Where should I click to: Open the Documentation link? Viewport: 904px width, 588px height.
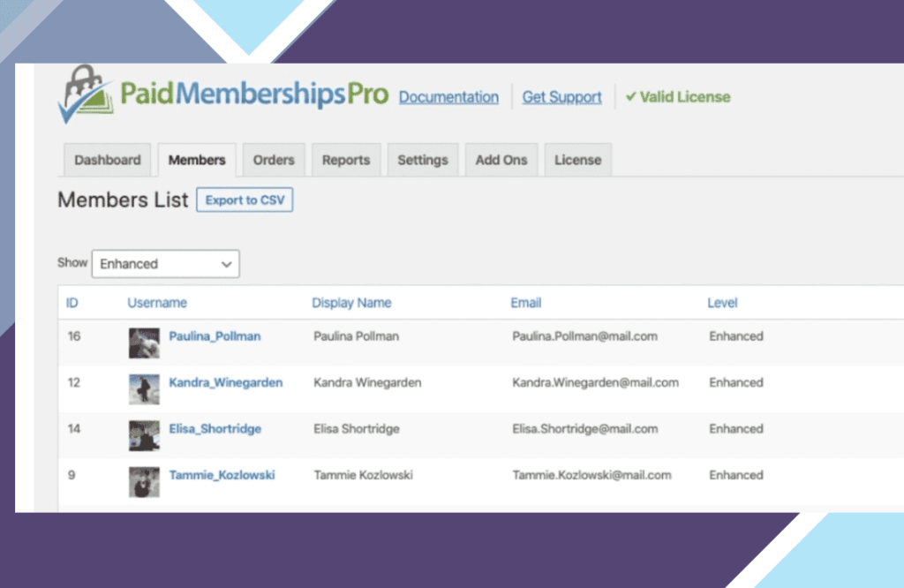(x=448, y=97)
